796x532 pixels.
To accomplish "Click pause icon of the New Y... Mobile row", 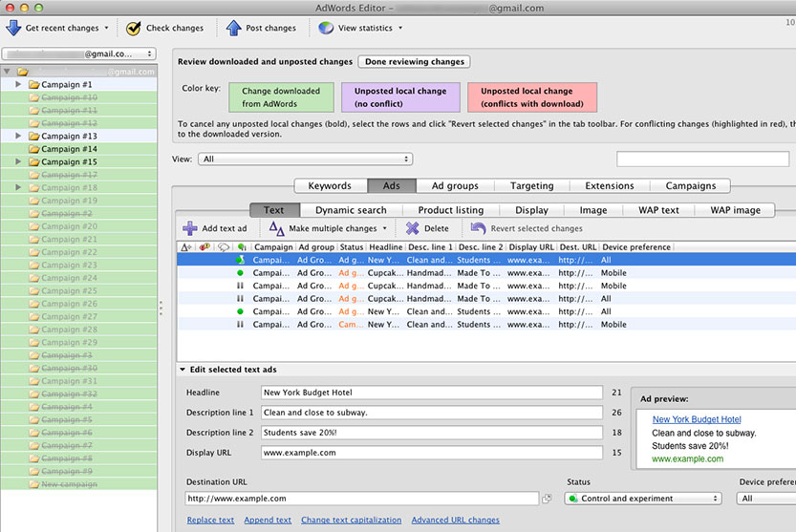I will point(240,325).
